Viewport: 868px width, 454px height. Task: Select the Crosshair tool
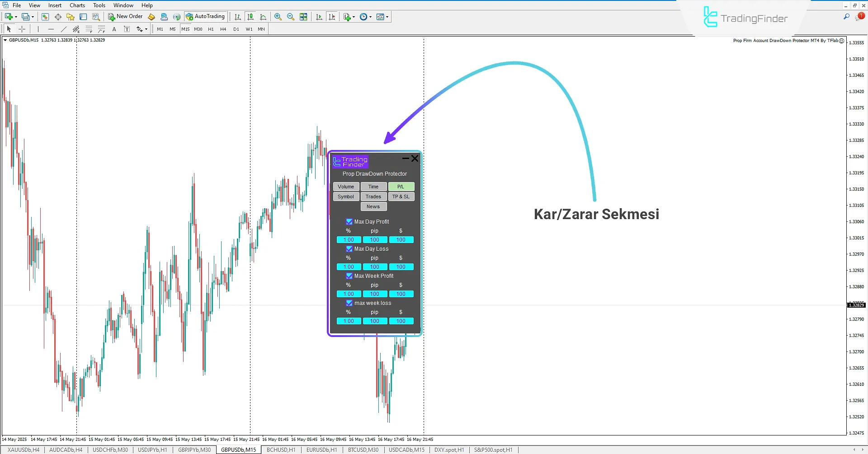(22, 28)
